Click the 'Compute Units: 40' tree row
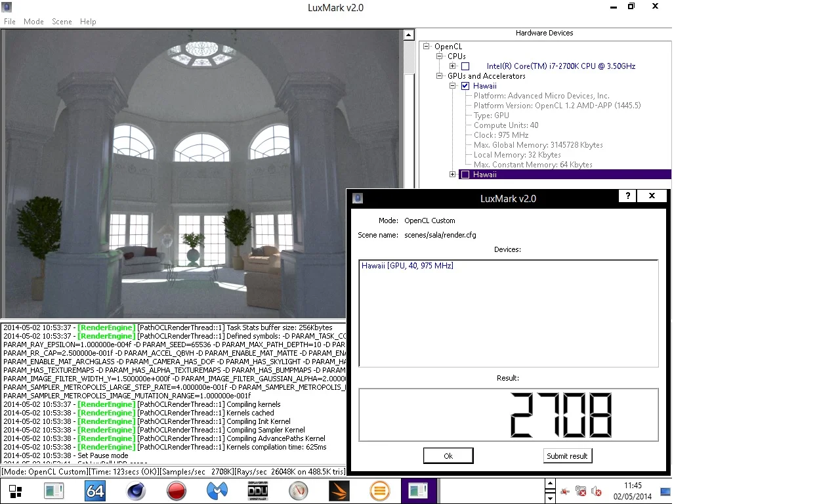 (506, 125)
